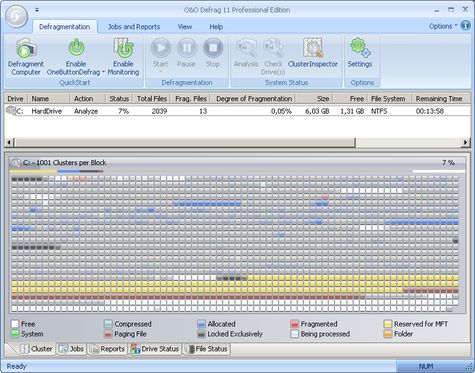Select the C: drive icon in the list

coord(11,110)
